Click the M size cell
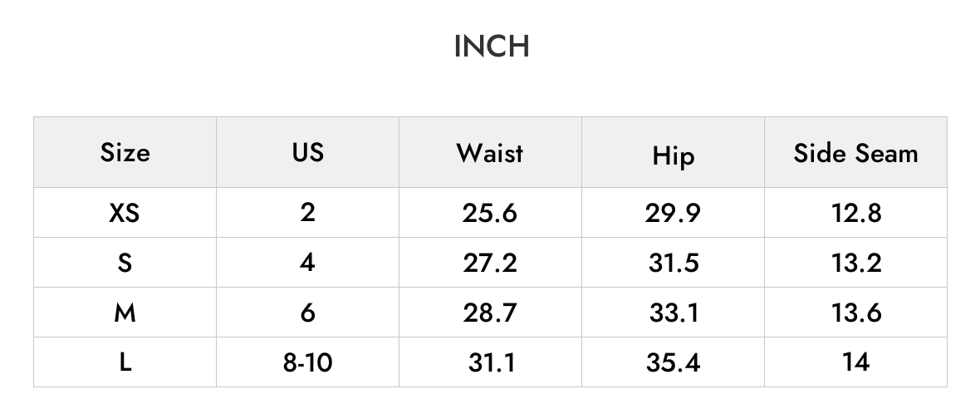Screen dimensions: 980x399 pos(125,313)
